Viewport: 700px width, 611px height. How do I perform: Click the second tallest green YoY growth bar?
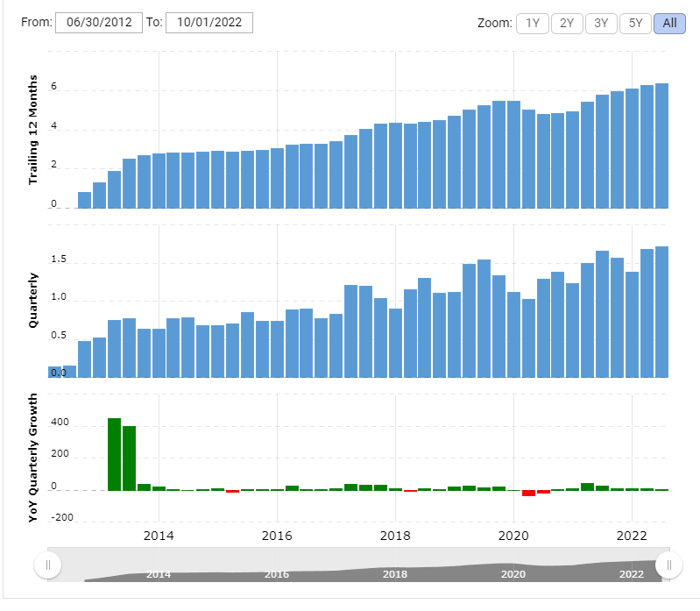tap(129, 458)
